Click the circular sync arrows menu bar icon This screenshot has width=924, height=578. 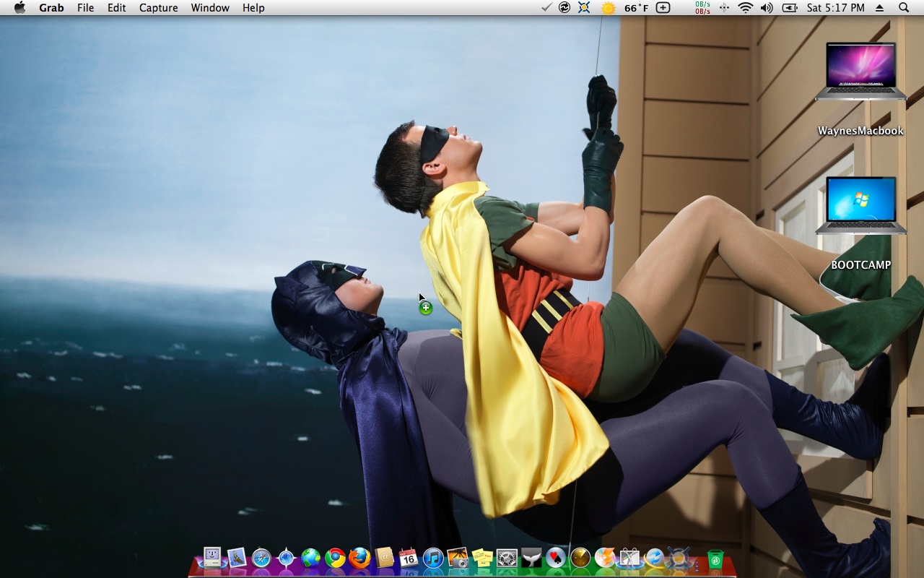click(x=565, y=8)
